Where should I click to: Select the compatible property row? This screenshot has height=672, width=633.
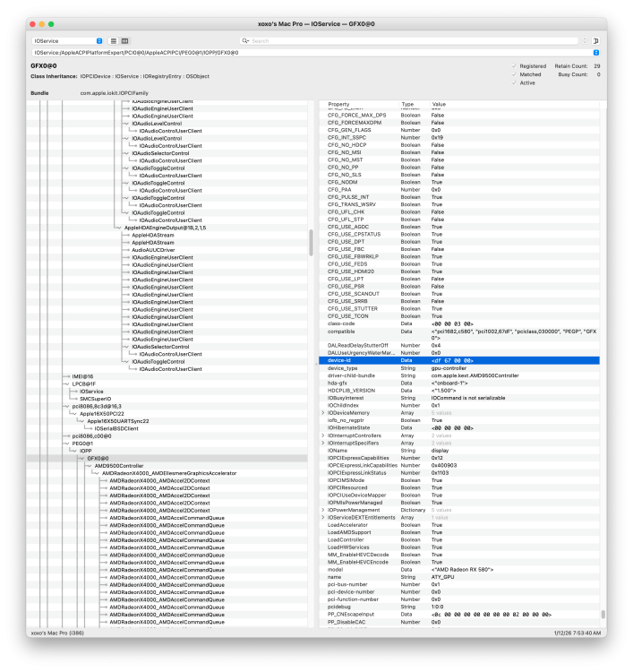pos(459,335)
